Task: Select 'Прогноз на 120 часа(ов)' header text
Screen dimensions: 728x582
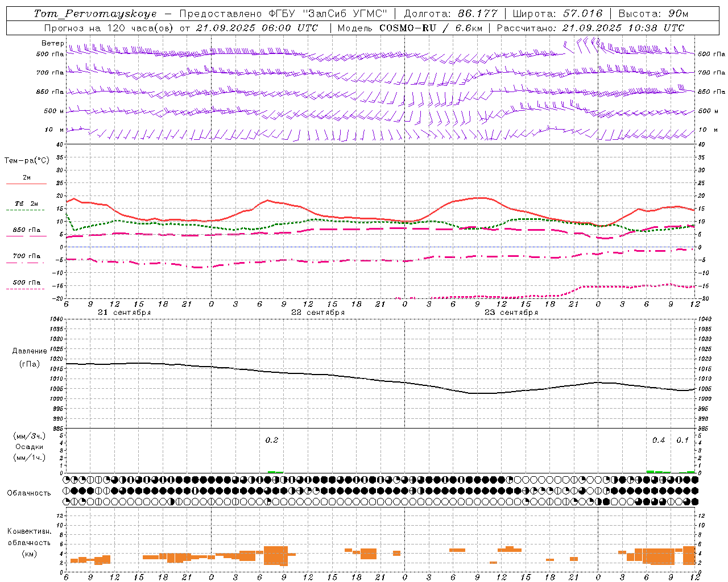Action: (110, 28)
